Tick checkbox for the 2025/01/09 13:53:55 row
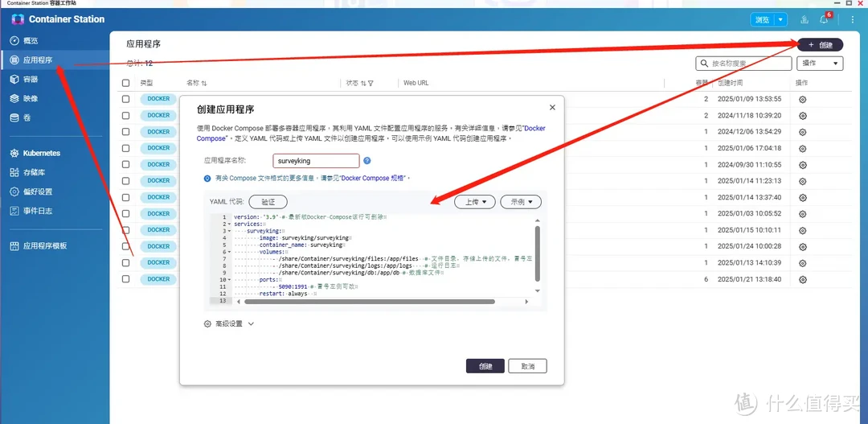Image resolution: width=868 pixels, height=424 pixels. tap(125, 99)
